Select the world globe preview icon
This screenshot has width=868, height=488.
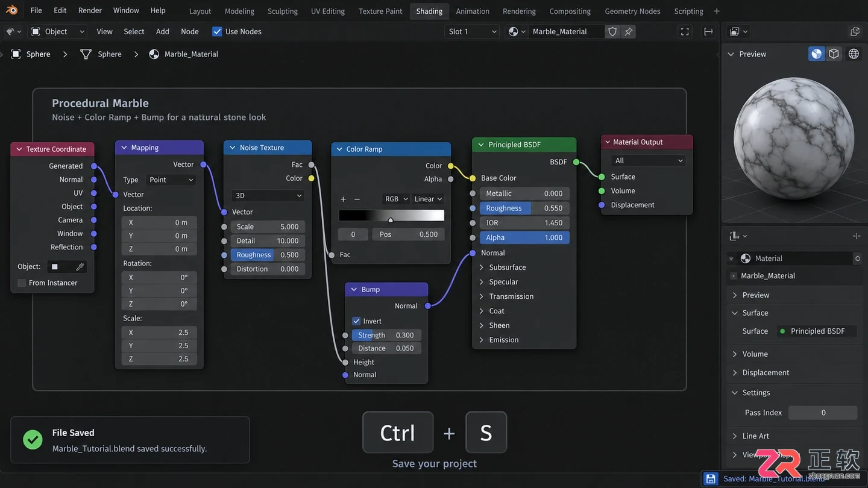pyautogui.click(x=854, y=54)
